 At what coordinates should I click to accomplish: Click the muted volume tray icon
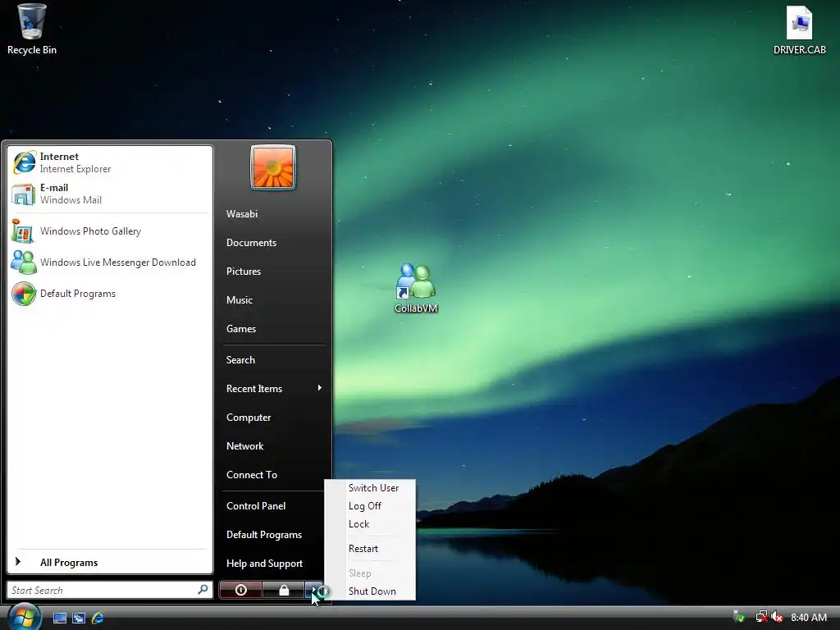pos(778,617)
